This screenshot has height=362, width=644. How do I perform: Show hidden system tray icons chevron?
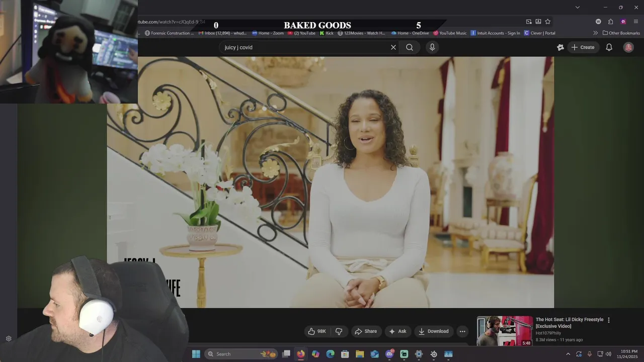[568, 354]
